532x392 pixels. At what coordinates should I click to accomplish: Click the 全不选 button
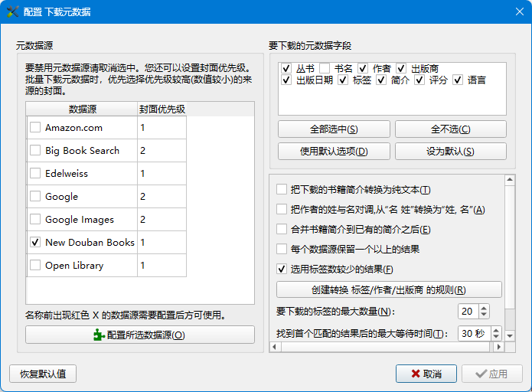coord(450,129)
